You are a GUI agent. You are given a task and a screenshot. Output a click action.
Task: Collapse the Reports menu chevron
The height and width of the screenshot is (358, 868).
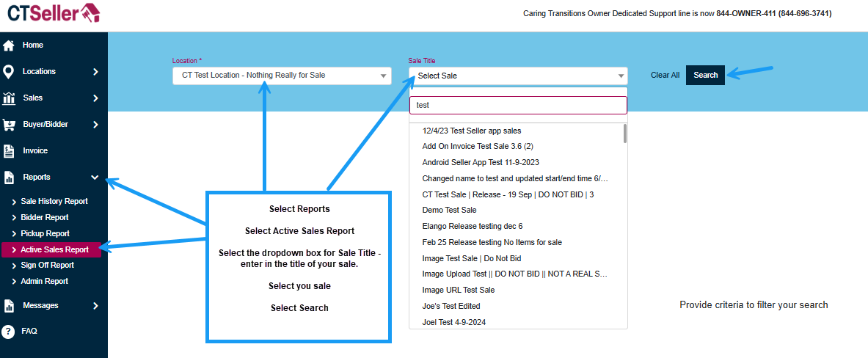pos(95,178)
